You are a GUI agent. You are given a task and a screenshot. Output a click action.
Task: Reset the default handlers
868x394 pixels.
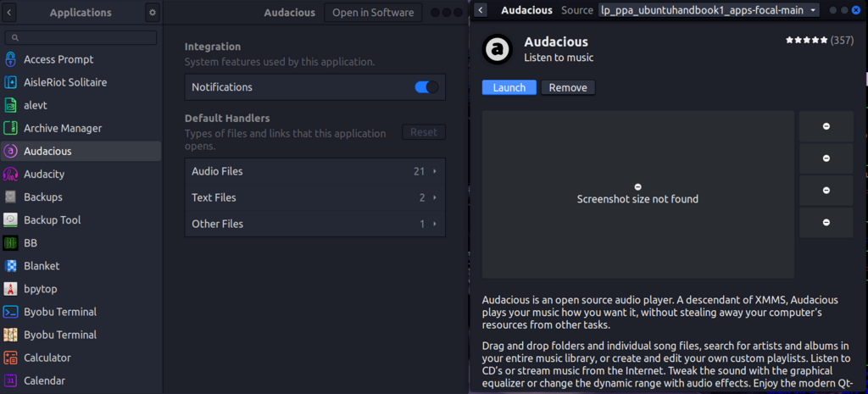click(424, 132)
